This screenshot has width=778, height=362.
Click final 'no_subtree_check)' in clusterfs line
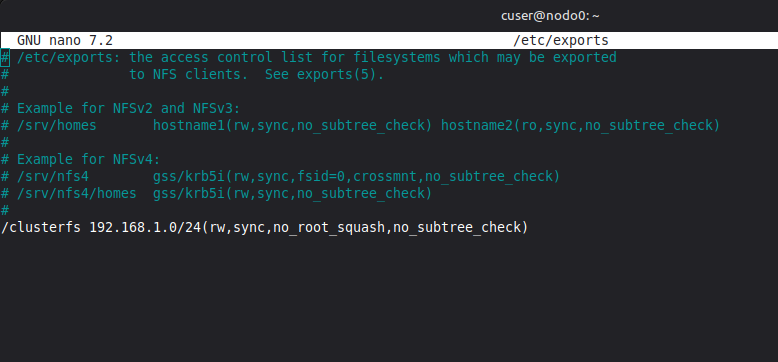point(460,228)
